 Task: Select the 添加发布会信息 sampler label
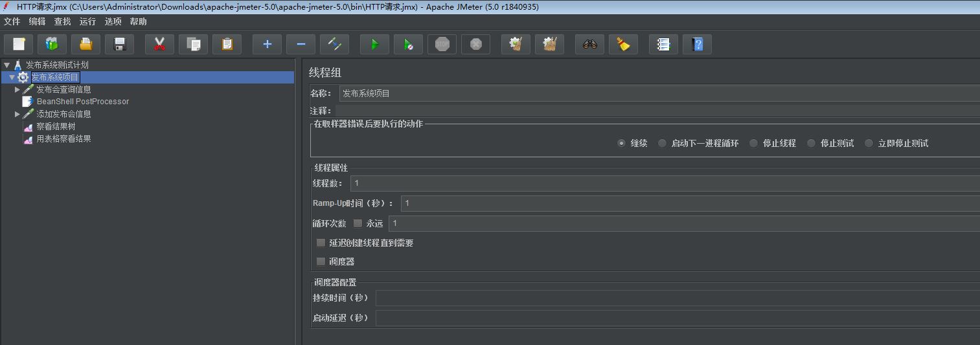tap(63, 114)
